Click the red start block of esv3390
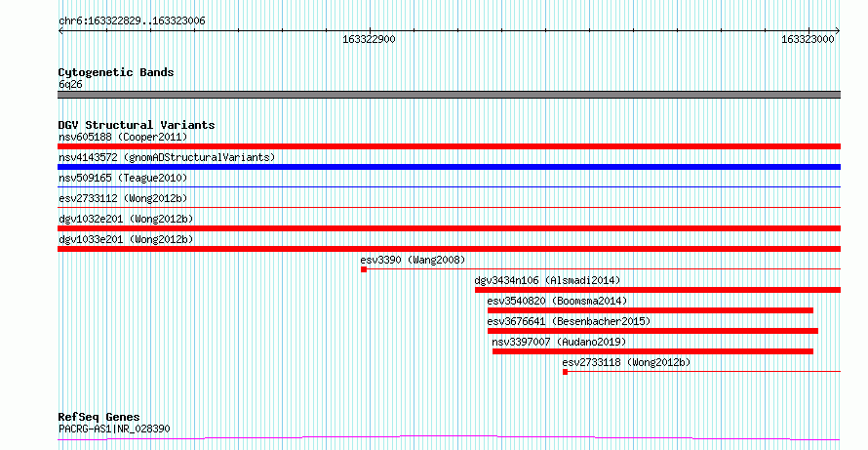This screenshot has width=868, height=450. click(x=364, y=269)
